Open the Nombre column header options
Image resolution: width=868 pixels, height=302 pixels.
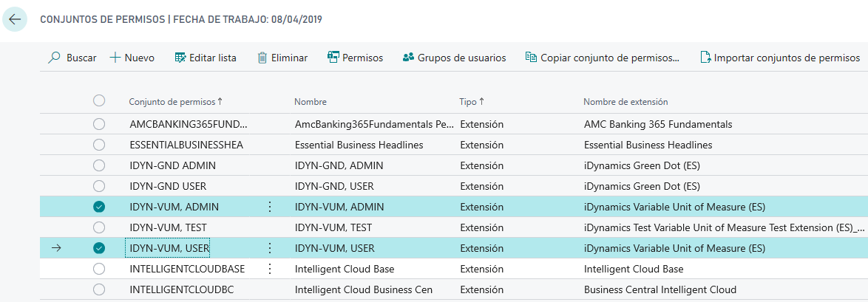[x=310, y=102]
